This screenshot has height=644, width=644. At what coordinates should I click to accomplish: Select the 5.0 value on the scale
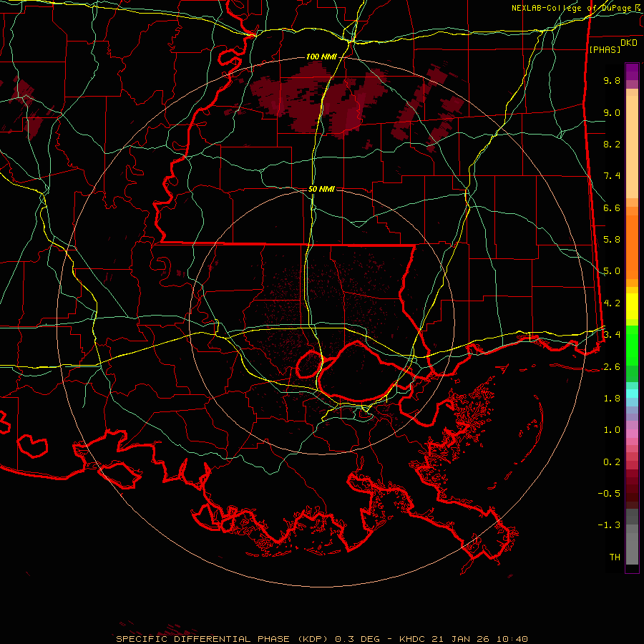612,271
